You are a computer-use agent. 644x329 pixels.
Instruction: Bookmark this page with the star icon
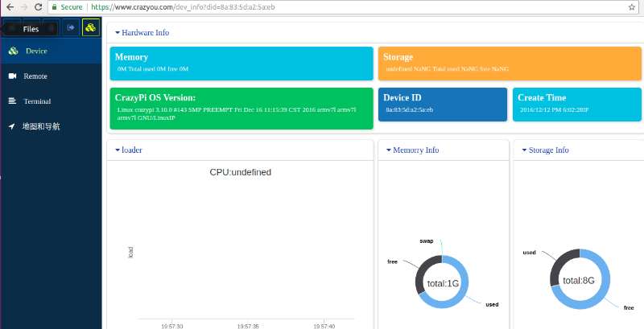(x=633, y=6)
